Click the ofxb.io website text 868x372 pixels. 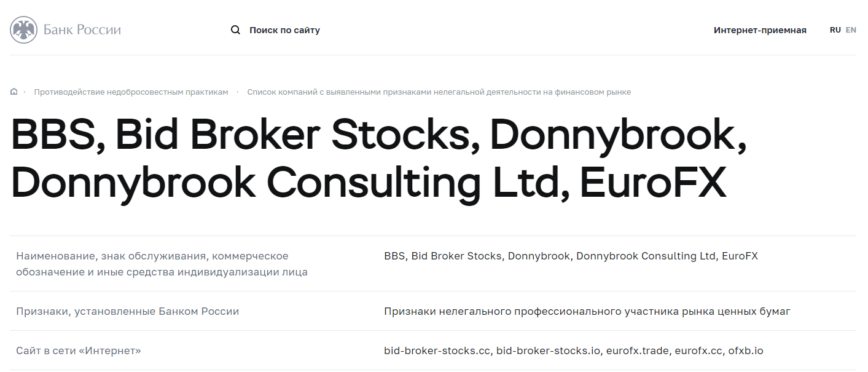click(745, 350)
